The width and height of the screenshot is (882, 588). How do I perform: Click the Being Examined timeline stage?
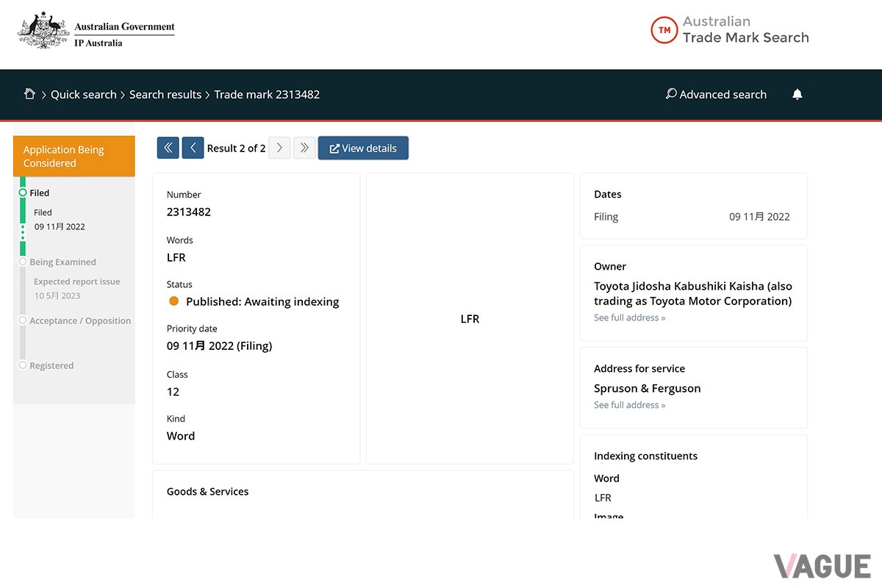click(x=62, y=262)
